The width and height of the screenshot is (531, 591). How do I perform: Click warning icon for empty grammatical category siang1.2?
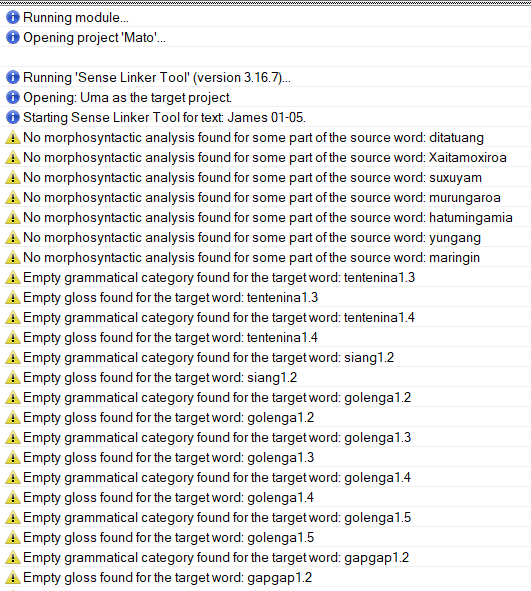click(13, 357)
